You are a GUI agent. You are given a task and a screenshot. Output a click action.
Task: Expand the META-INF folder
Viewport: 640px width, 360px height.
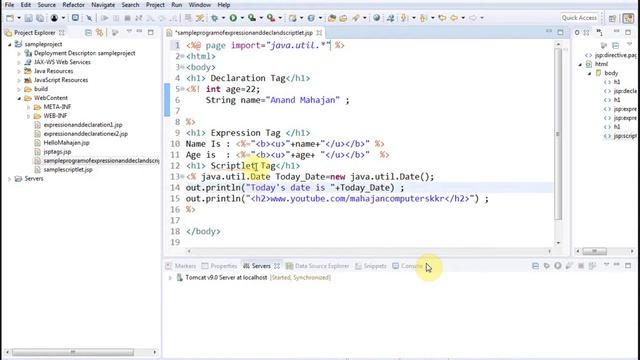pos(28,107)
